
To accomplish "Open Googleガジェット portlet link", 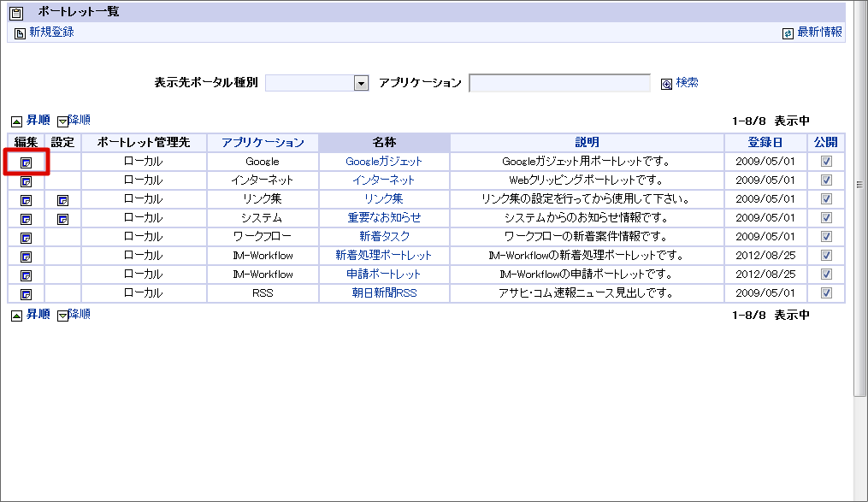I will 384,161.
